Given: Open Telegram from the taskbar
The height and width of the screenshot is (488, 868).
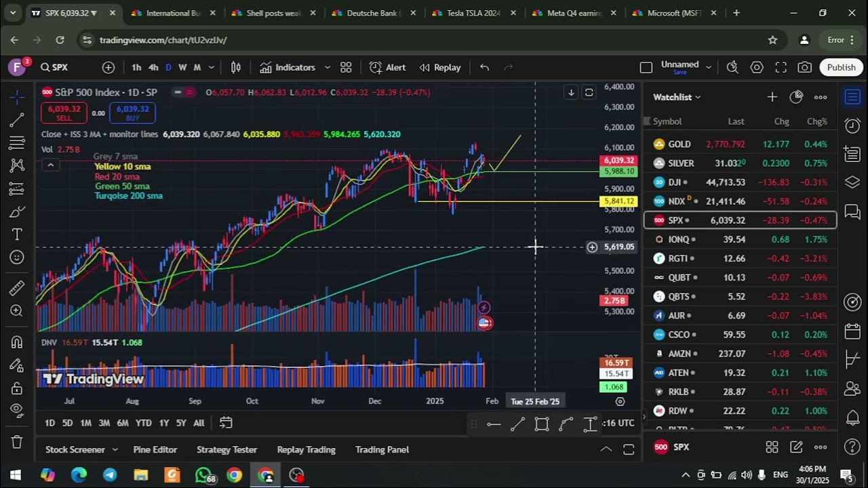Looking at the screenshot, I should point(109,475).
